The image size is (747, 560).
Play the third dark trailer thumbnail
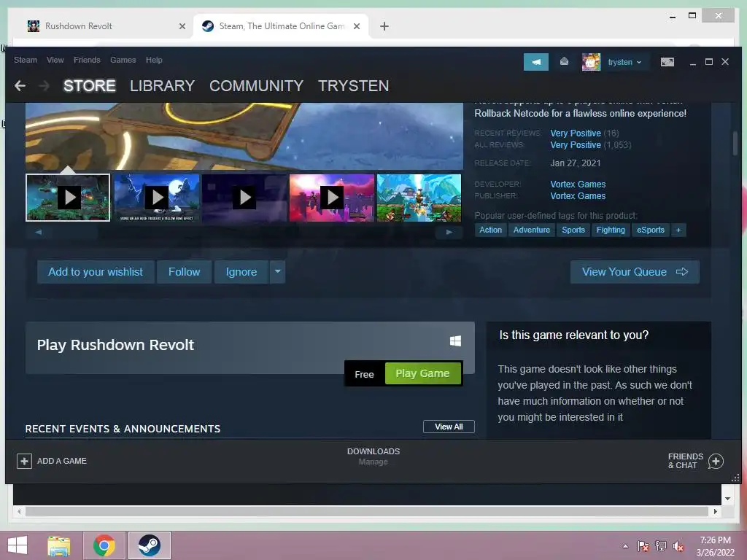244,198
